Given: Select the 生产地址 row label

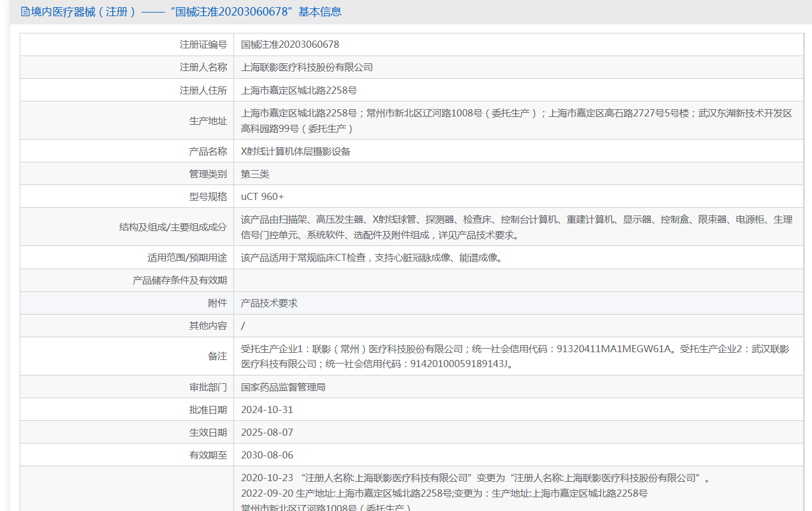Looking at the screenshot, I should point(208,121).
